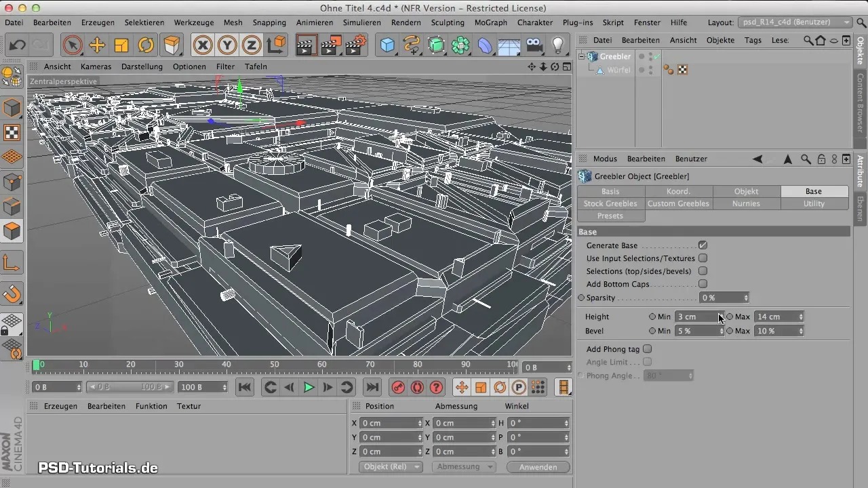
Task: Enable snapping magnet icon
Action: (12, 293)
